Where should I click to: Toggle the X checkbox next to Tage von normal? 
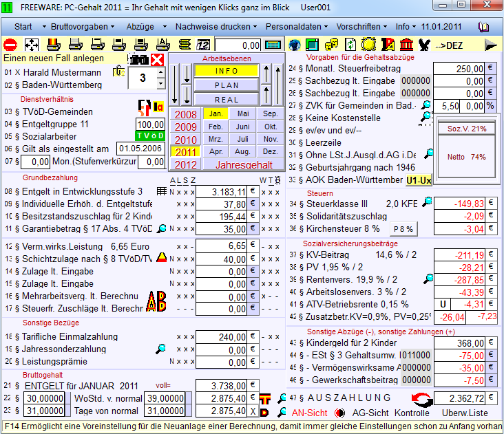coord(253,411)
